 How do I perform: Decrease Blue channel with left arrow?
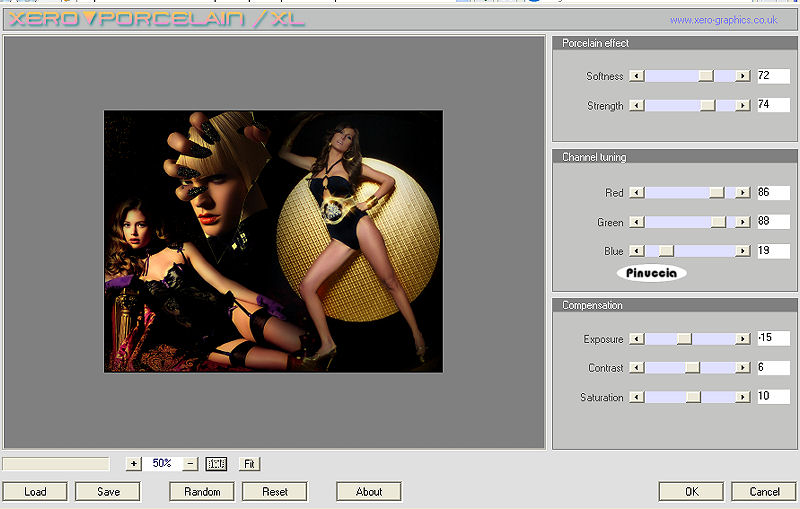pos(636,251)
